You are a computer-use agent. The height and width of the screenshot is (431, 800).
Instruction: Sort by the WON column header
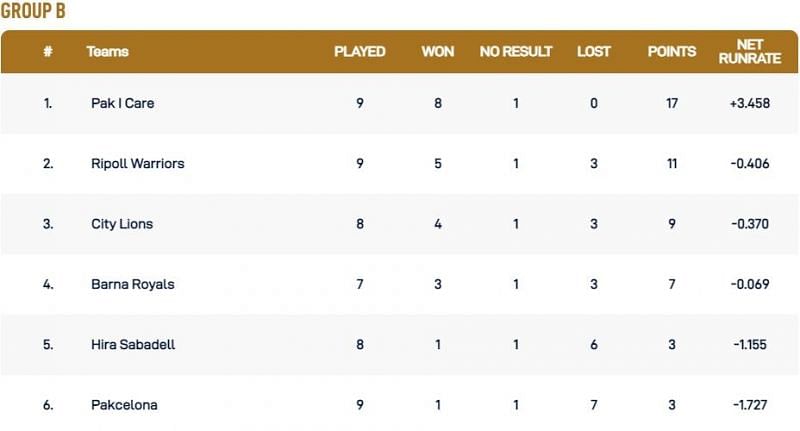coord(438,51)
